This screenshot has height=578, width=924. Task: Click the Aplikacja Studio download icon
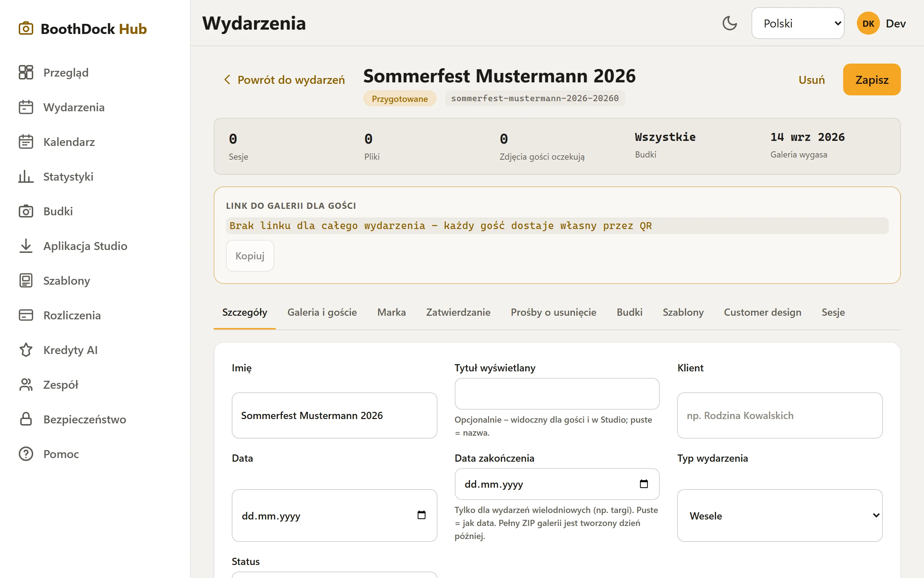26,246
